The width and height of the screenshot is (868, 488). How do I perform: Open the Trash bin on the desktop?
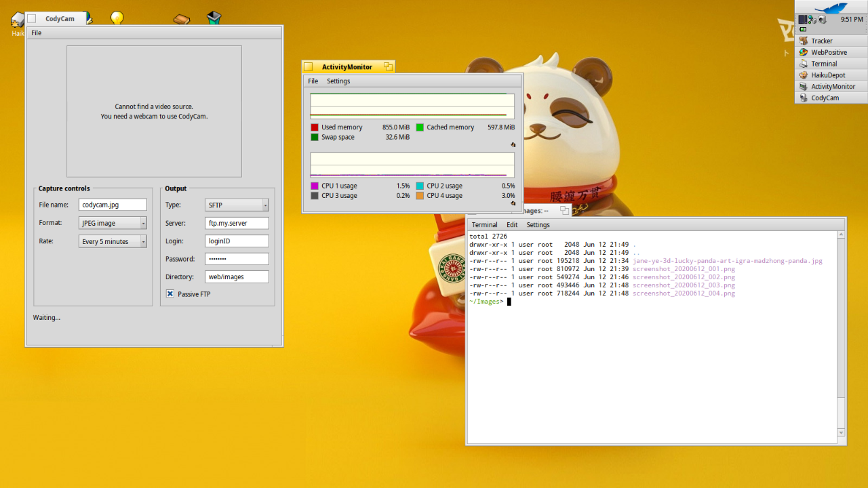214,18
